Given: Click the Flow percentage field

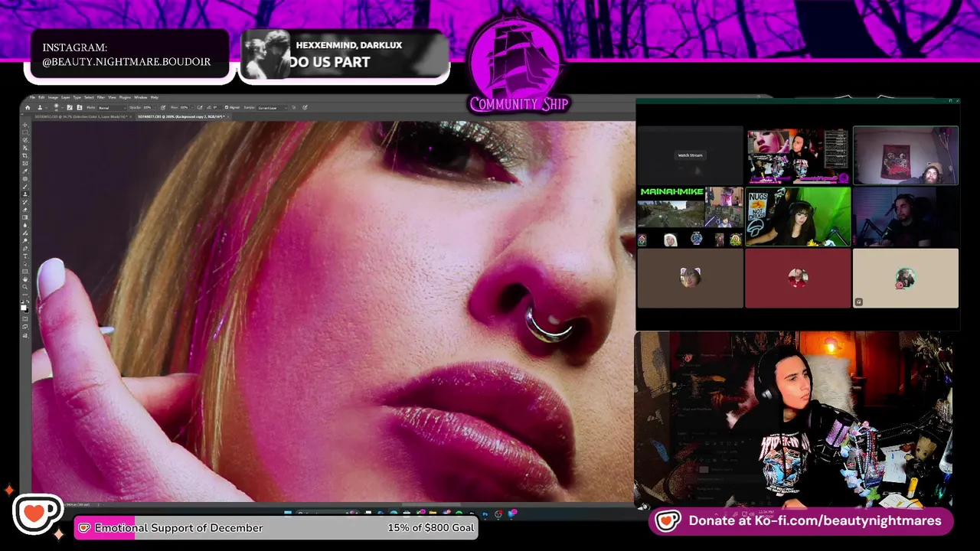Looking at the screenshot, I should click(183, 108).
